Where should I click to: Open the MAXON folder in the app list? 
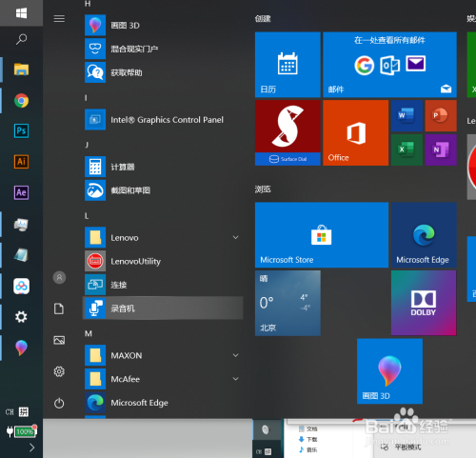tap(163, 355)
